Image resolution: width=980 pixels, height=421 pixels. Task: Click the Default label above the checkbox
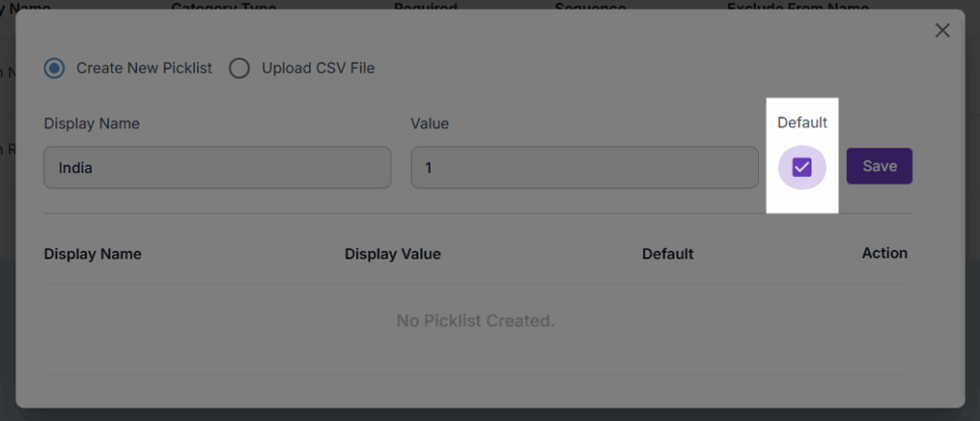[802, 122]
